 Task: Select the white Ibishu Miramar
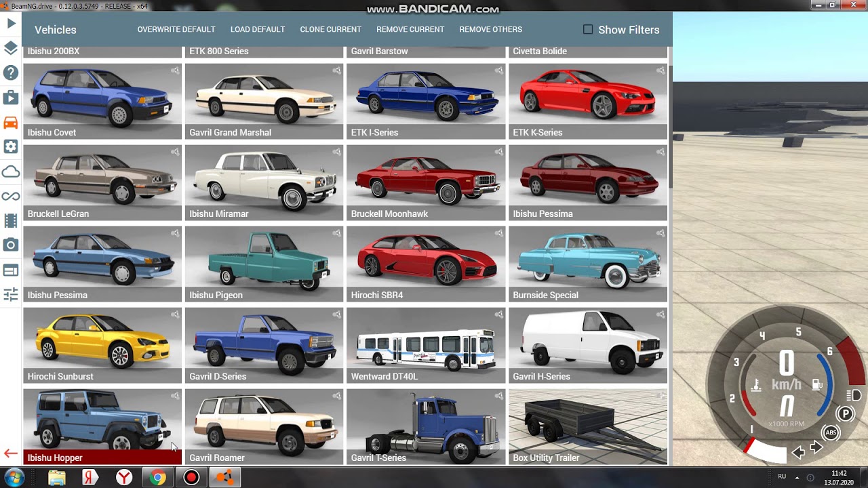(264, 183)
